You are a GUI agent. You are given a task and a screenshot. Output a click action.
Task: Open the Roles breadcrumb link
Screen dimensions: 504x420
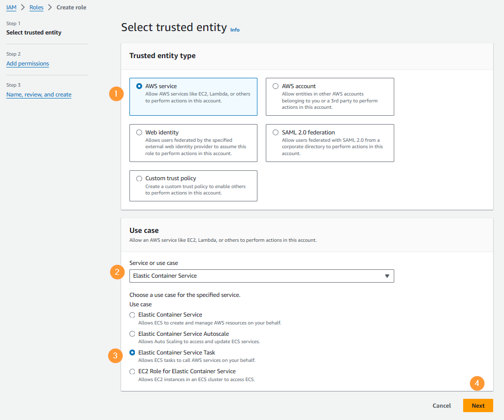tap(36, 7)
